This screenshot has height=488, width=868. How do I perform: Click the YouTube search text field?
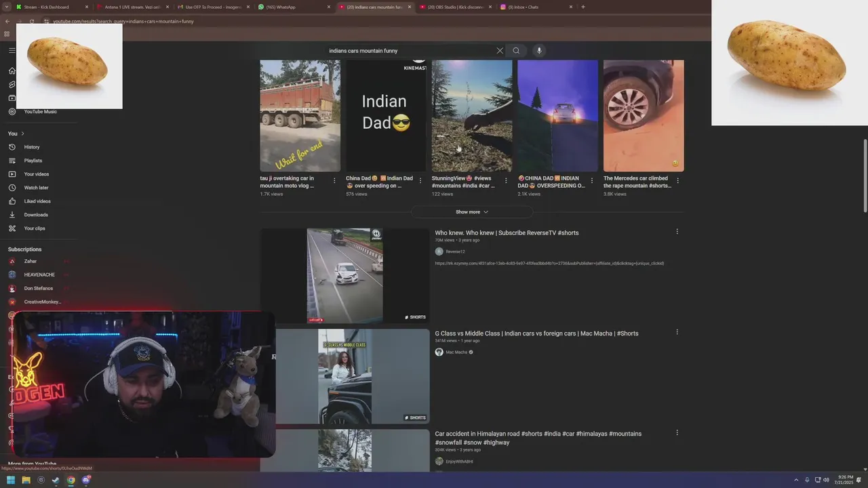[410, 51]
